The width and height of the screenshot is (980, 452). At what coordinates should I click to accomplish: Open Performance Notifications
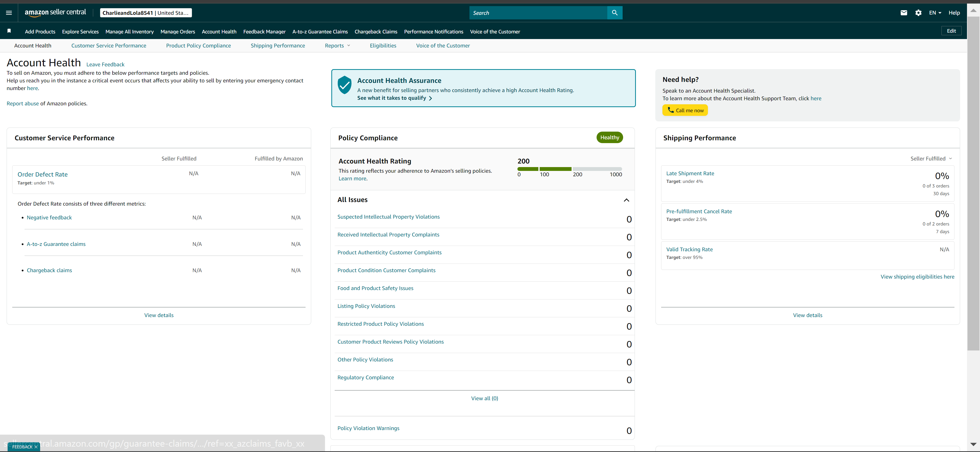(433, 32)
